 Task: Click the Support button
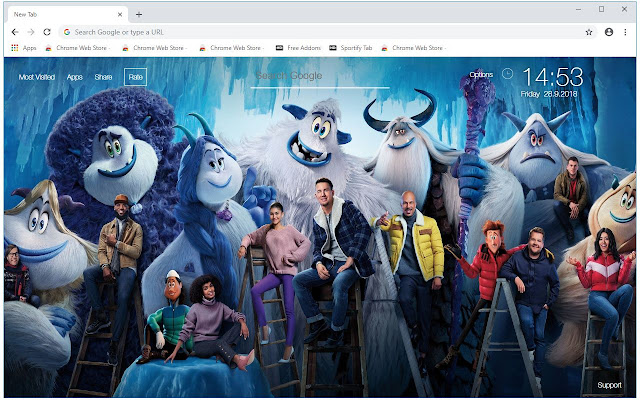click(609, 385)
